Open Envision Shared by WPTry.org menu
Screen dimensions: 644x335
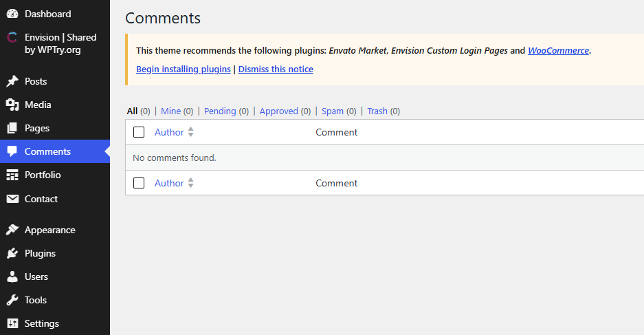click(60, 43)
